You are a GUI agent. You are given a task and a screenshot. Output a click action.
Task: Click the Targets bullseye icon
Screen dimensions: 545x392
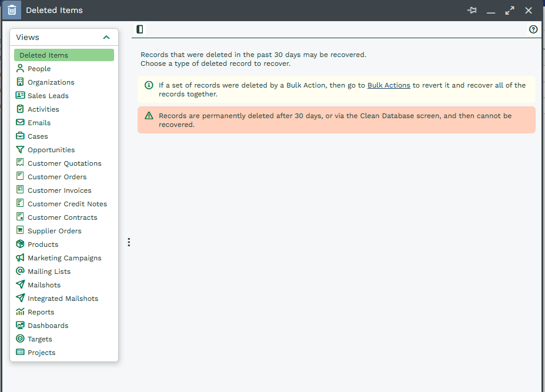[x=20, y=339]
